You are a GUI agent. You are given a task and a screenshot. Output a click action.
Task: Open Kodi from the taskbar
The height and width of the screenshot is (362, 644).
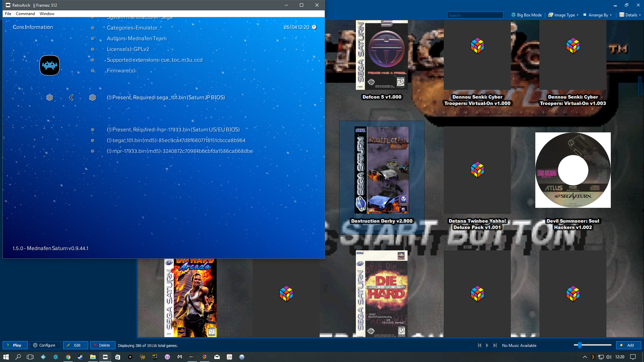pos(43,357)
